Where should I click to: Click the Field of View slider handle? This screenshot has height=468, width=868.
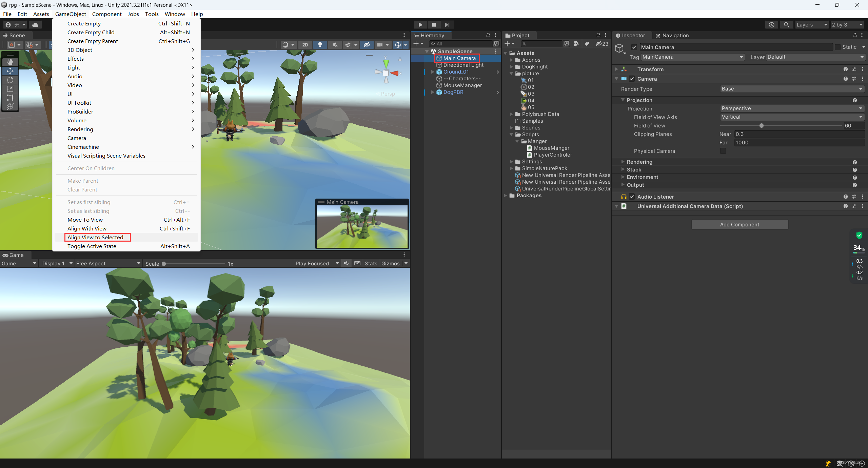[762, 125]
